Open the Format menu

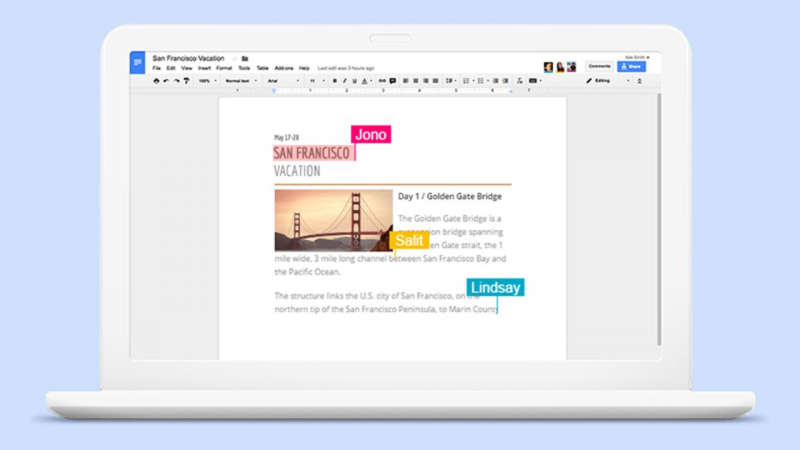point(224,68)
